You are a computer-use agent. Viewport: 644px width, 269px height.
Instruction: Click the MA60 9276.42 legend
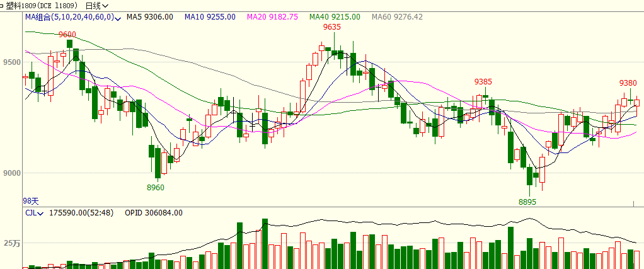(397, 17)
